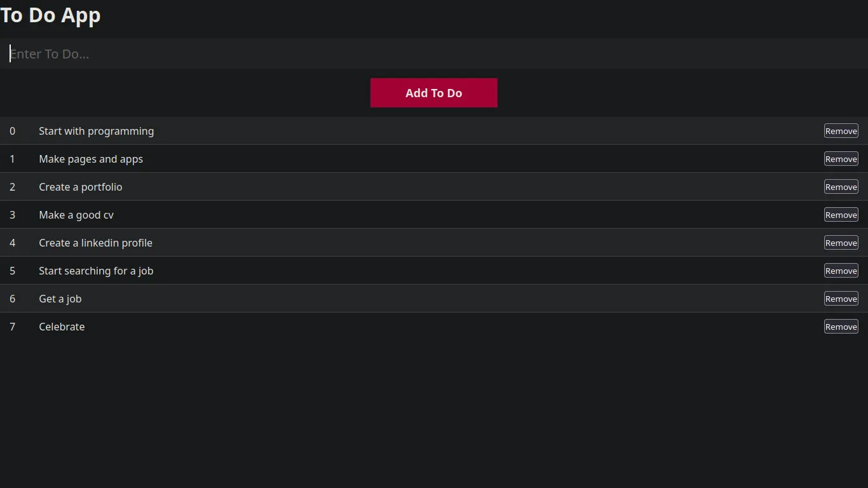Click the 'To Do App' heading
The width and height of the screenshot is (868, 488).
coord(51,15)
